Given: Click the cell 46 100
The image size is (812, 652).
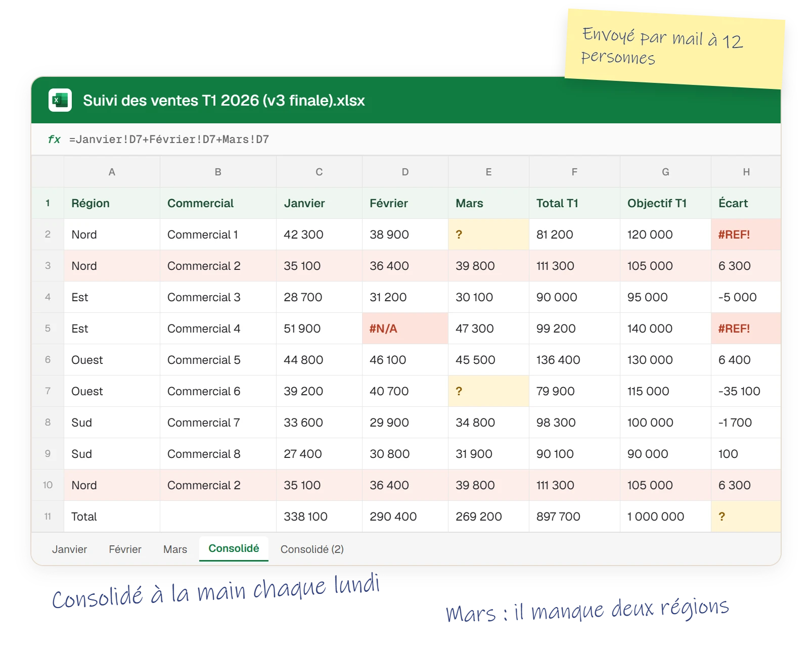Looking at the screenshot, I should tap(405, 360).
